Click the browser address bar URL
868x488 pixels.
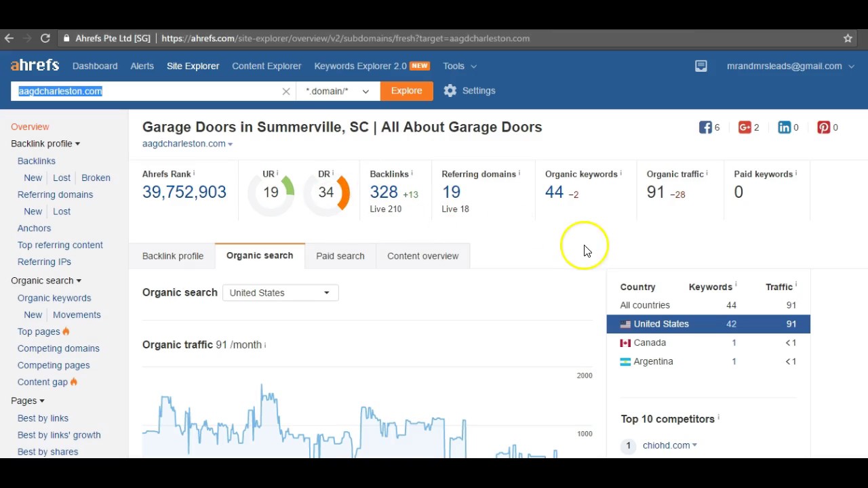(346, 39)
